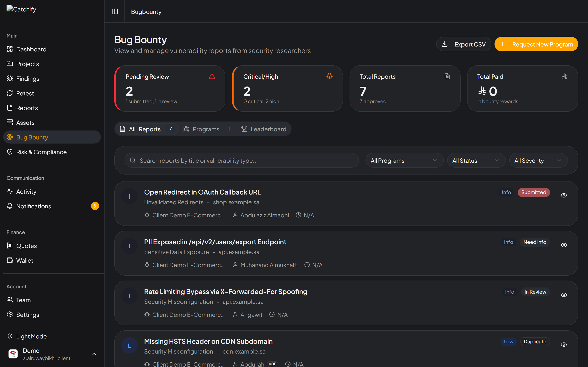Open the Leaderboard tab
This screenshot has width=588, height=367.
(264, 129)
